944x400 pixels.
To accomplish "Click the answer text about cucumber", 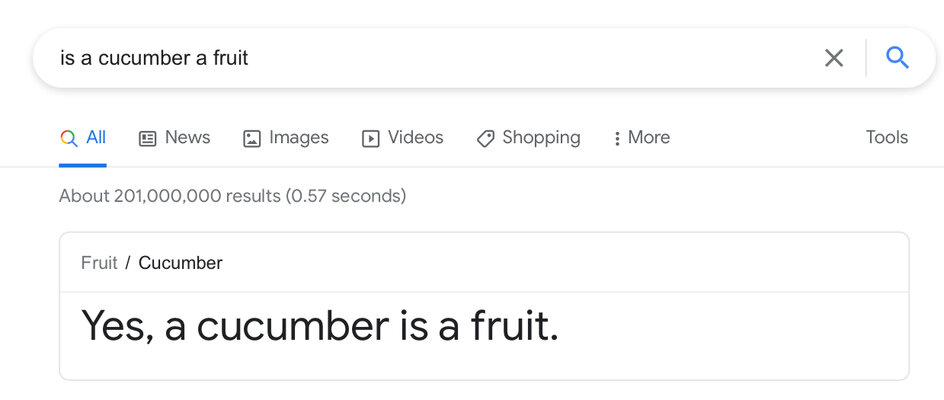I will 320,326.
